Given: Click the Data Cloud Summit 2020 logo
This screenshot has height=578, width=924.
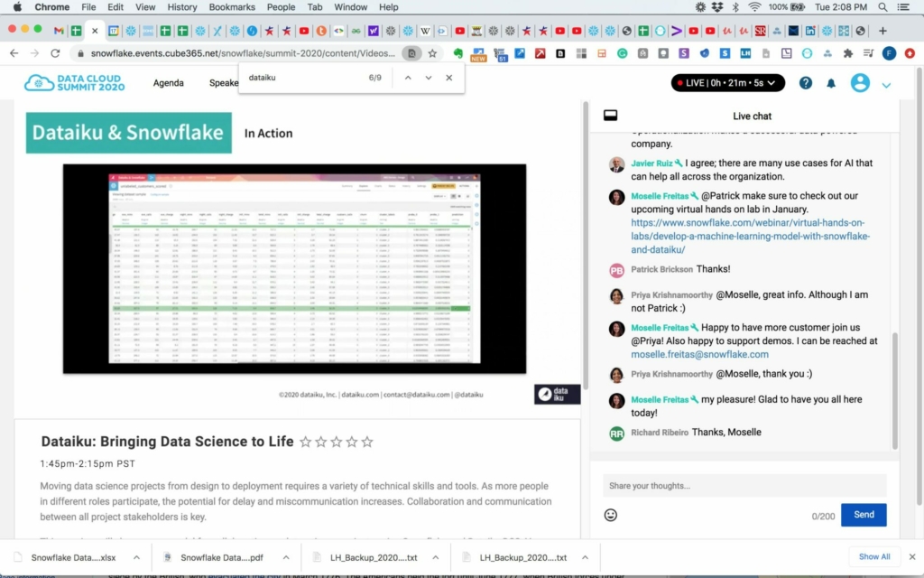Looking at the screenshot, I should (74, 82).
